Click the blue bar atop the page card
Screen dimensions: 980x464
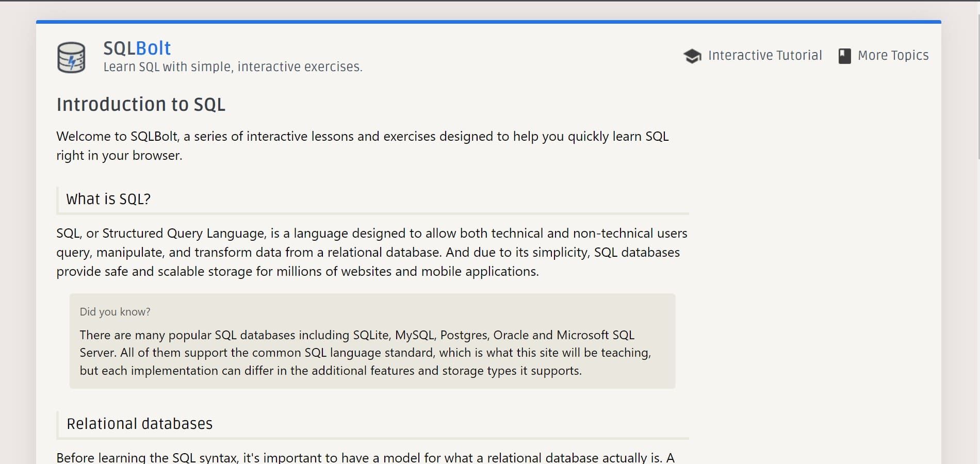click(x=488, y=22)
